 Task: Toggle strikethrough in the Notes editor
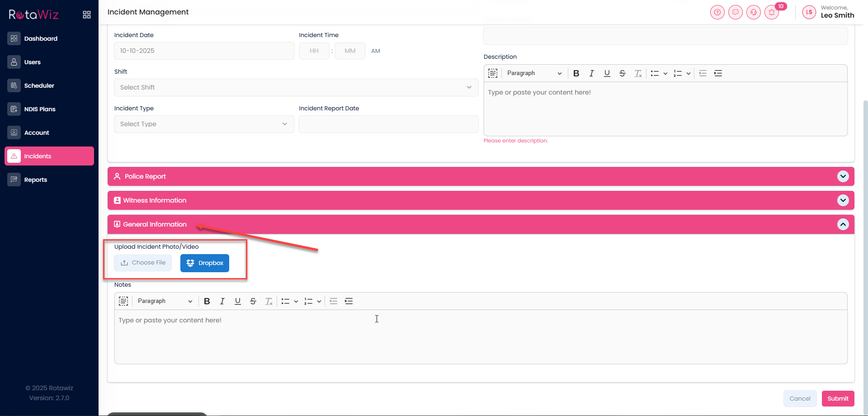(253, 301)
